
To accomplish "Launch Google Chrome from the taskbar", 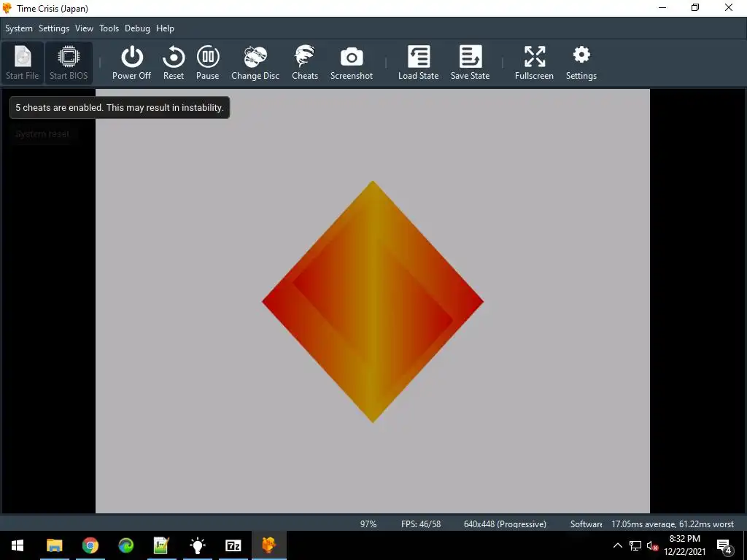I will 90,545.
